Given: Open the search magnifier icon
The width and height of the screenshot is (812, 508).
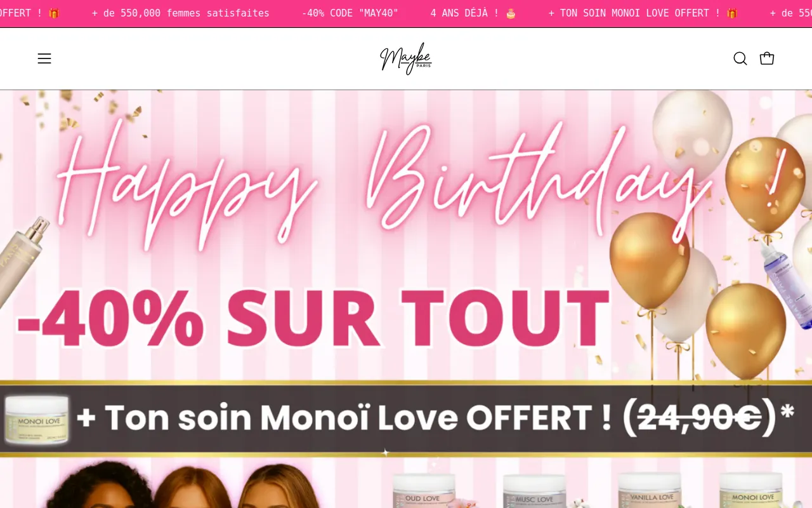Looking at the screenshot, I should tap(740, 58).
